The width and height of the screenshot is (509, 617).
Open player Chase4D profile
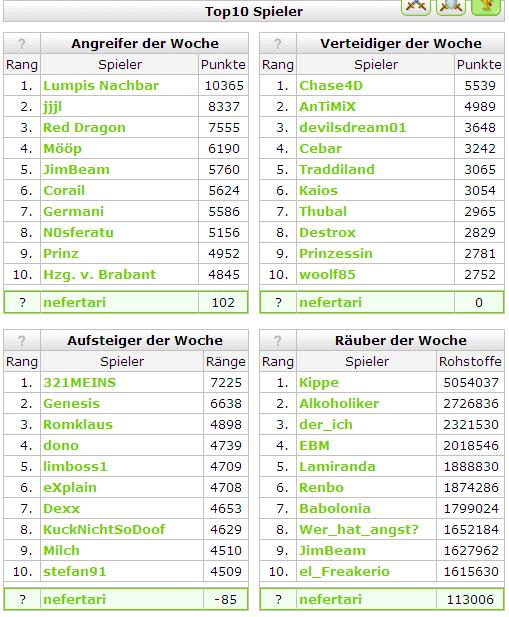tap(331, 86)
